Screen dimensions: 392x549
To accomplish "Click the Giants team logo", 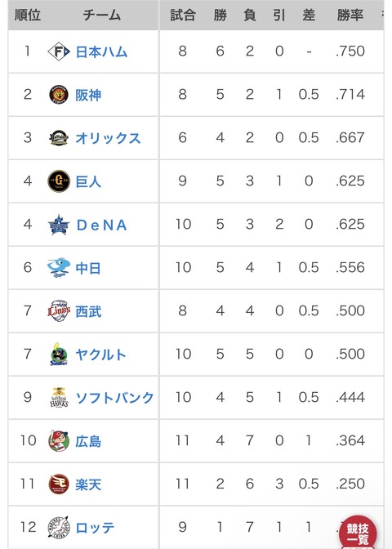I will point(59,181).
